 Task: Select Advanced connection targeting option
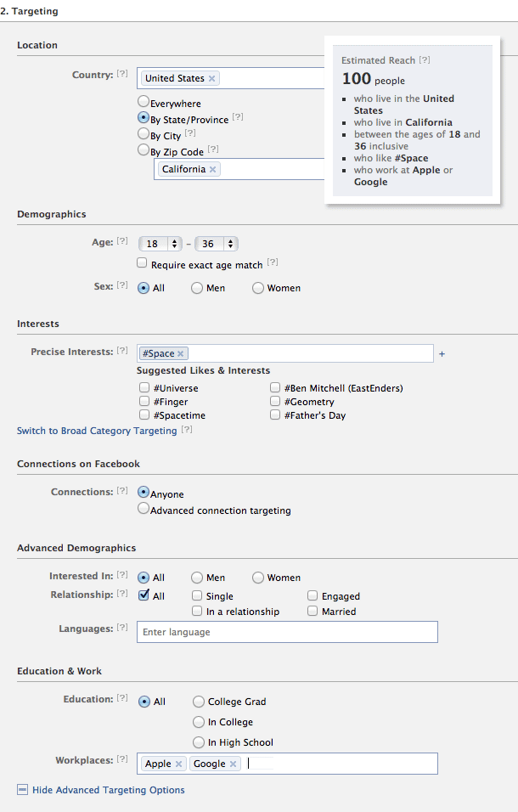[143, 510]
